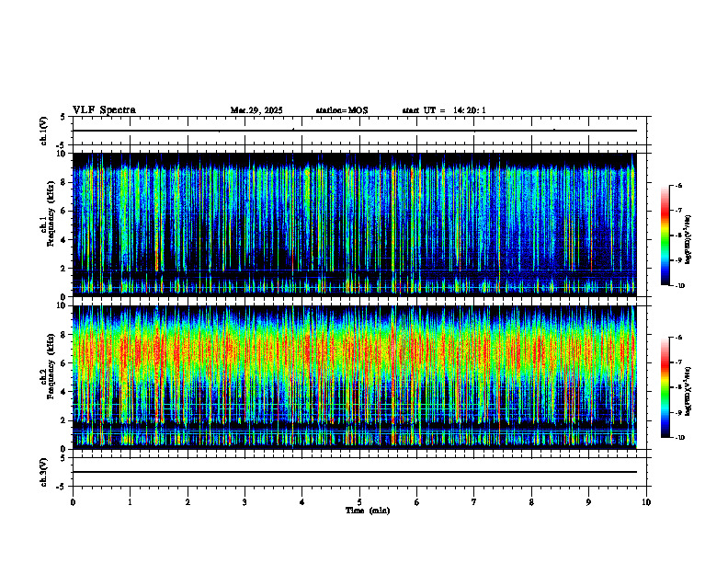Image resolution: width=728 pixels, height=563 pixels.
Task: Click the 'ch.3(V)' waveform axis label
Action: 44,472
